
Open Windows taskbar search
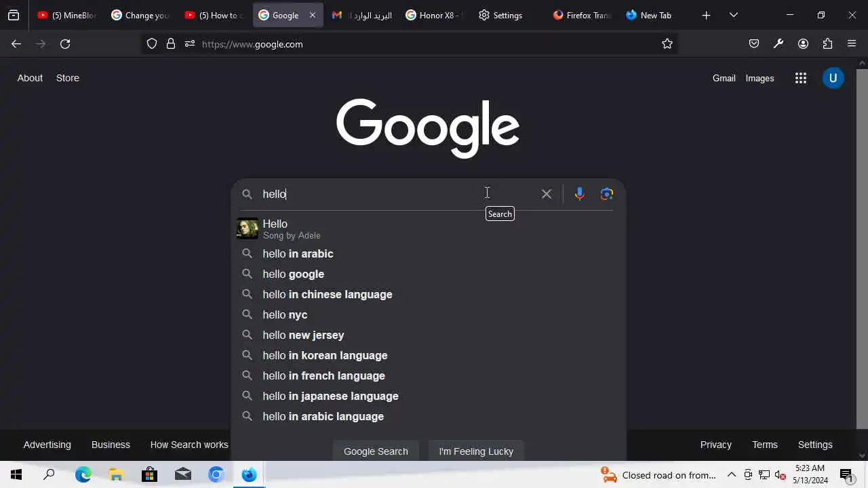click(49, 474)
